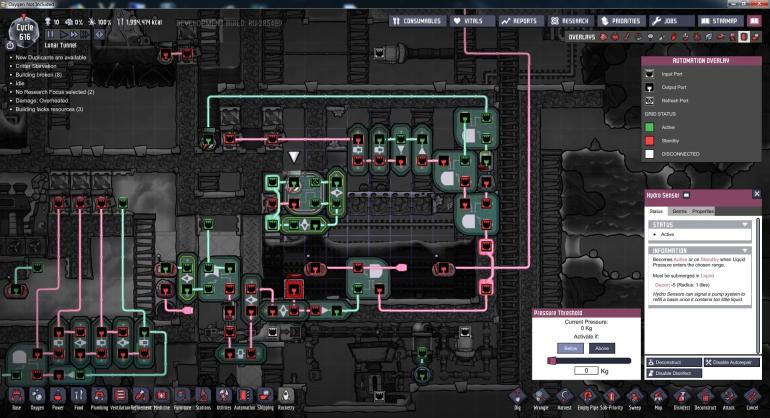Collapse the Information section
770x418 pixels.
pos(744,250)
